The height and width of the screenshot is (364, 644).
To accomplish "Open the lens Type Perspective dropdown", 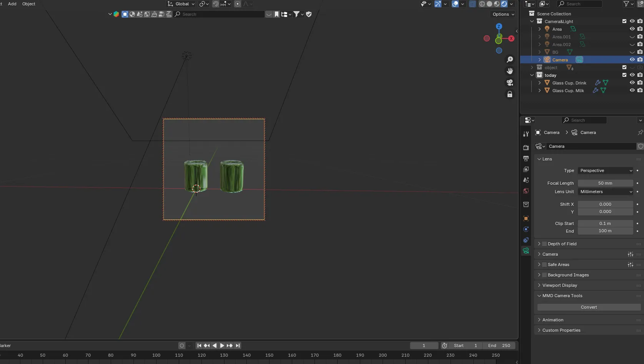I will [x=606, y=170].
